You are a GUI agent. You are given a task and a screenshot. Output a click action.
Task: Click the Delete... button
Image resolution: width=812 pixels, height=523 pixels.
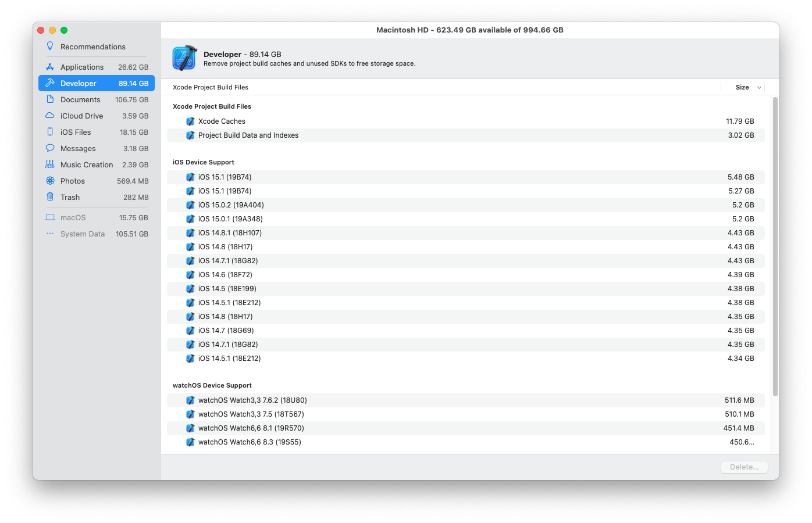(745, 467)
